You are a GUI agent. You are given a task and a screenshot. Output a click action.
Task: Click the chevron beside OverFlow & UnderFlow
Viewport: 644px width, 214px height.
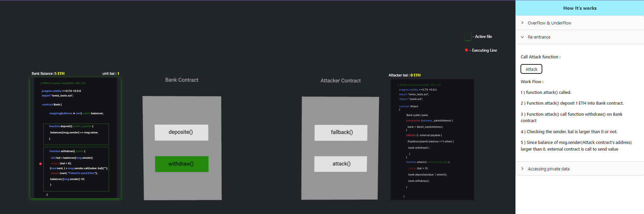522,23
